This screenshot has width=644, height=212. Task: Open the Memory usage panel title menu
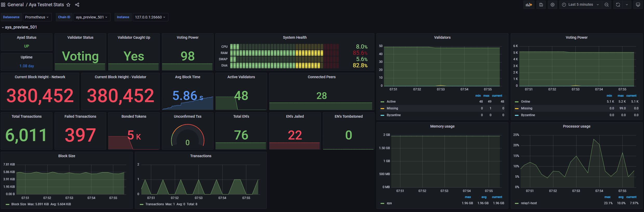[x=442, y=126]
